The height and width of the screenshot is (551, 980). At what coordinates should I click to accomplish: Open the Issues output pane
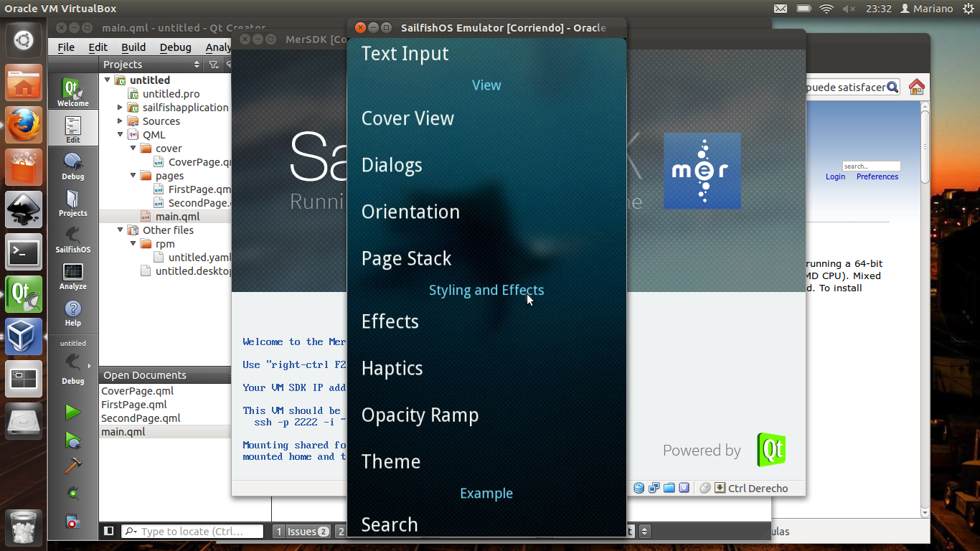pyautogui.click(x=302, y=532)
